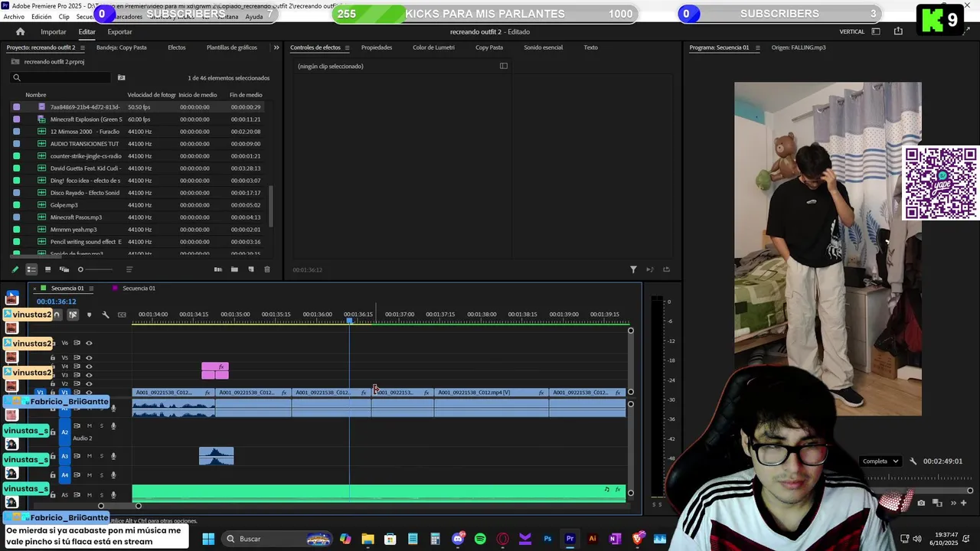
Task: Hide track V5 with eye toggle
Action: coord(89,357)
